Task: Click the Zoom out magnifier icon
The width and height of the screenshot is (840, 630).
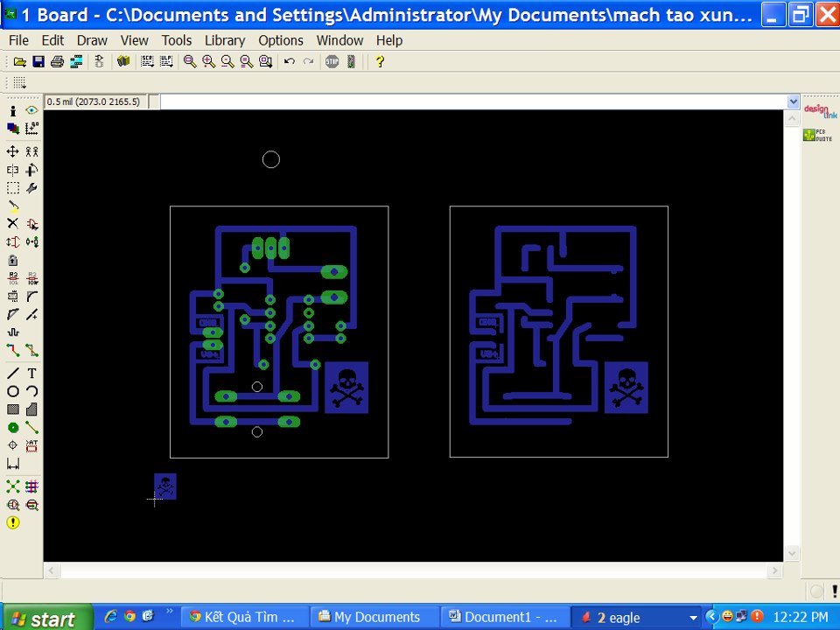Action: click(x=227, y=61)
